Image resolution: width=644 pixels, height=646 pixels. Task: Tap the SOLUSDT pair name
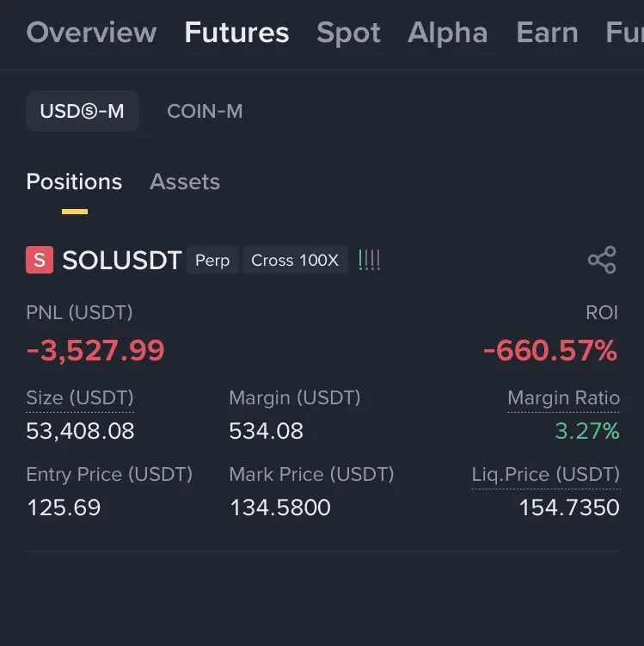tap(121, 261)
